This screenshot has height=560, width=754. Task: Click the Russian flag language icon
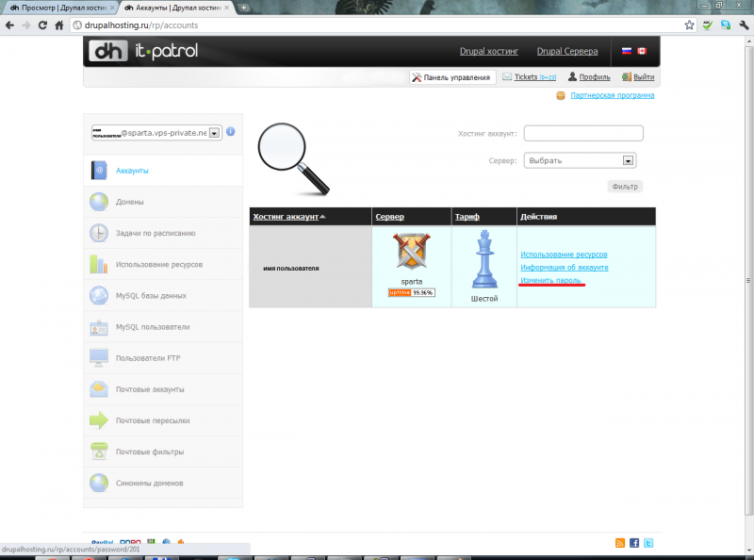pyautogui.click(x=626, y=51)
